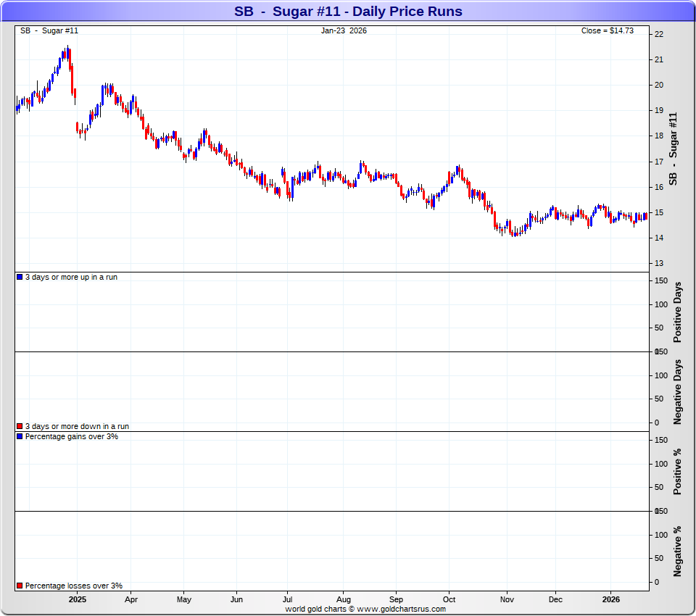Click the 'Negative Days' axis title
Image resolution: width=696 pixels, height=616 pixels.
pos(678,392)
